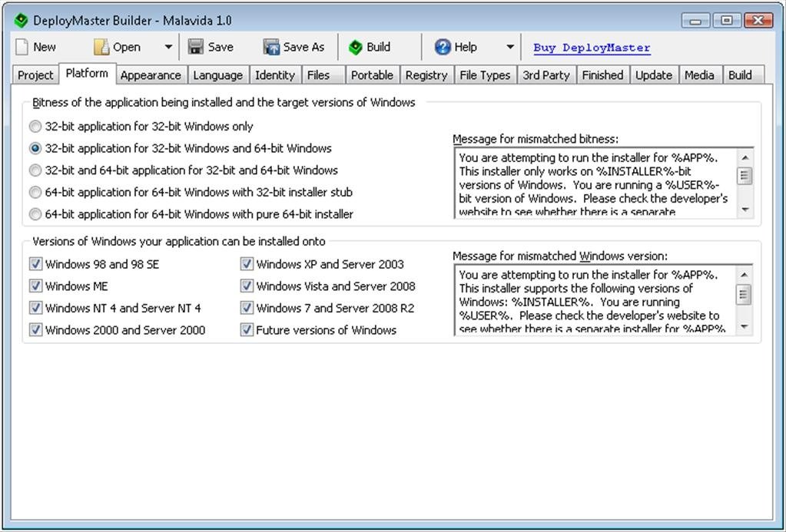Image resolution: width=786 pixels, height=532 pixels.
Task: Select the Platform tab
Action: (x=88, y=73)
